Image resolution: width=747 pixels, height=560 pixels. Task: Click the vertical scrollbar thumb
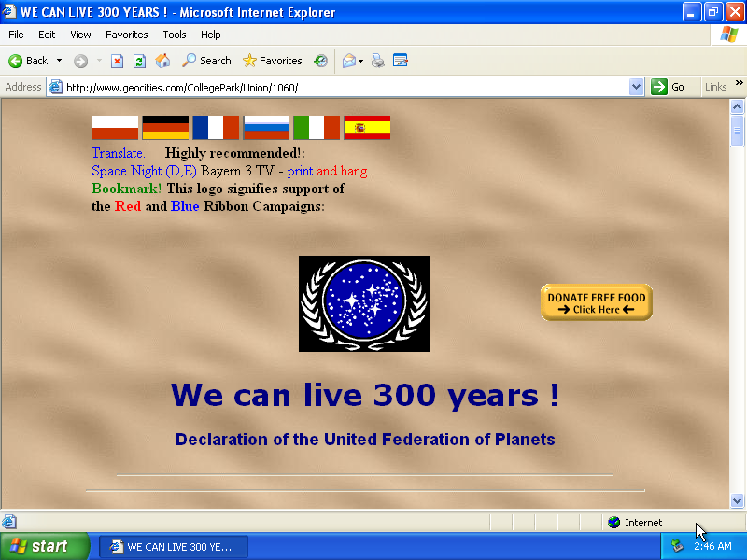(737, 131)
